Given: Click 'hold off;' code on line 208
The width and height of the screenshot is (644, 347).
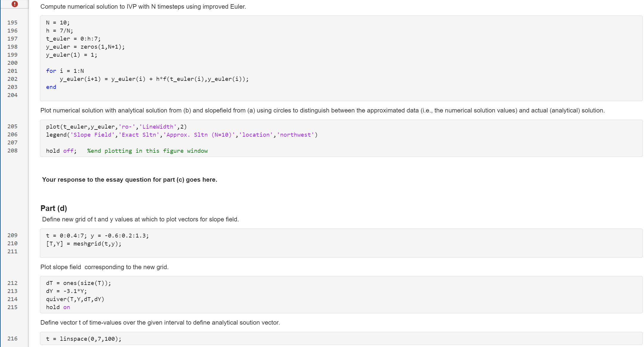Looking at the screenshot, I should coord(61,151).
